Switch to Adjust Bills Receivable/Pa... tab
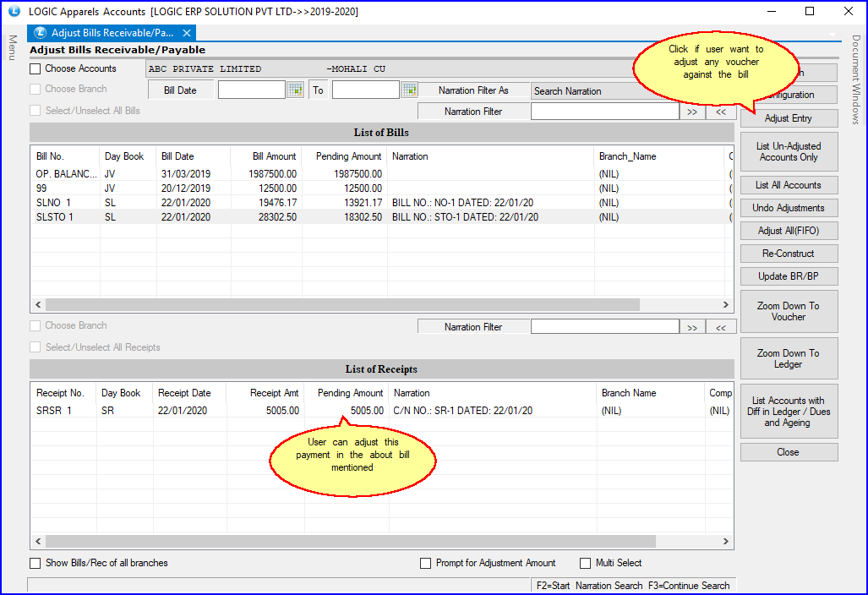 (x=112, y=33)
